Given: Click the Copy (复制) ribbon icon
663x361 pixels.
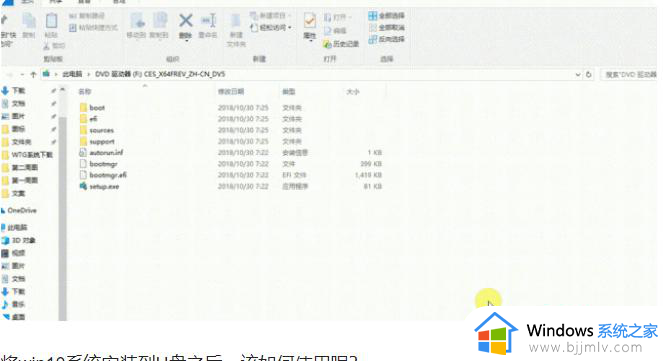Looking at the screenshot, I should click(x=29, y=25).
